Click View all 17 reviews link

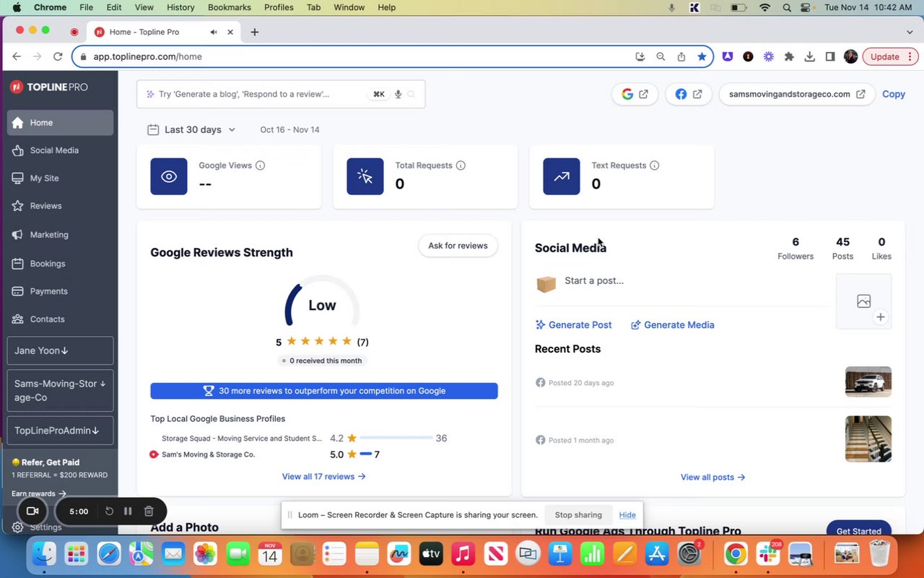click(324, 477)
